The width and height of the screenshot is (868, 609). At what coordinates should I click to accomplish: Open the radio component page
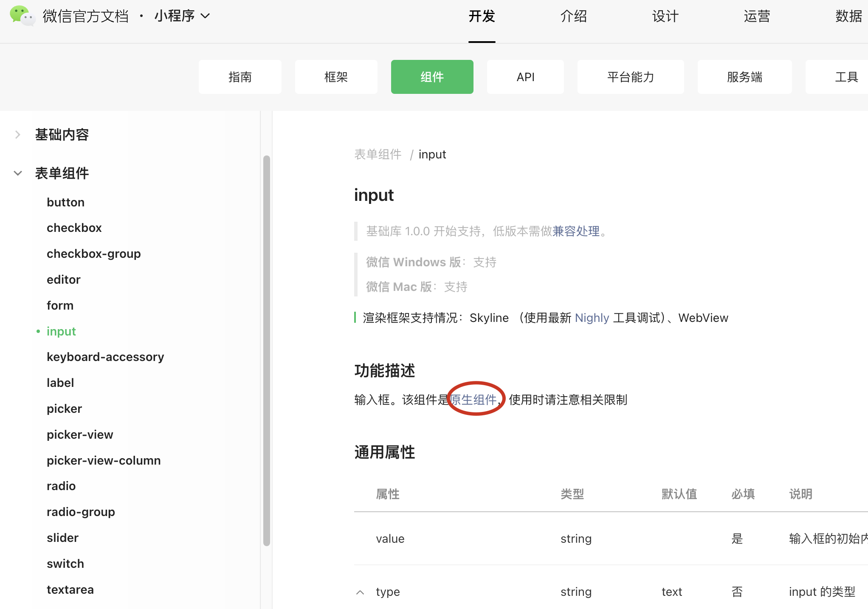tap(61, 486)
